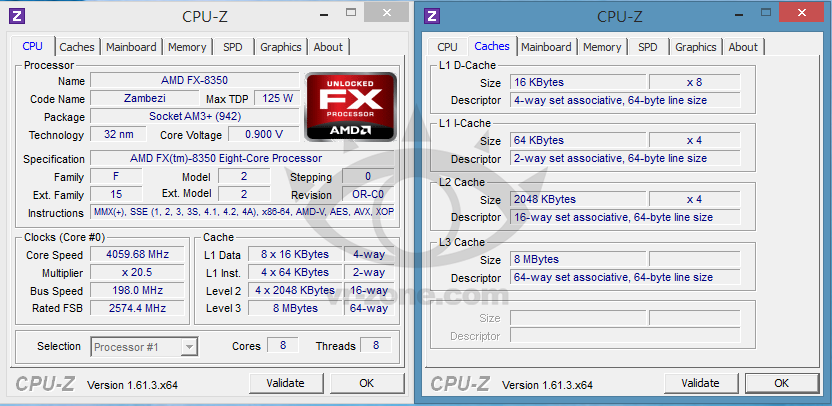
Task: Click Validate button in right window
Action: click(700, 383)
